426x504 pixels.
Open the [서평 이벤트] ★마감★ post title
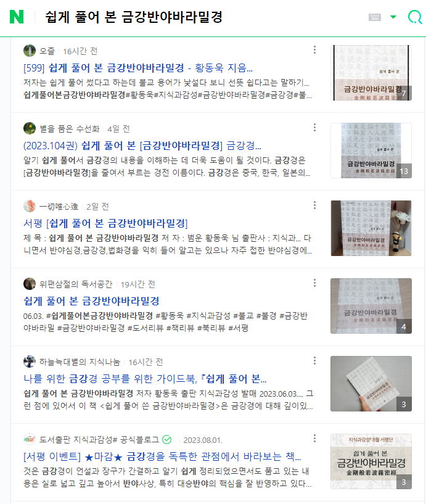point(162,456)
